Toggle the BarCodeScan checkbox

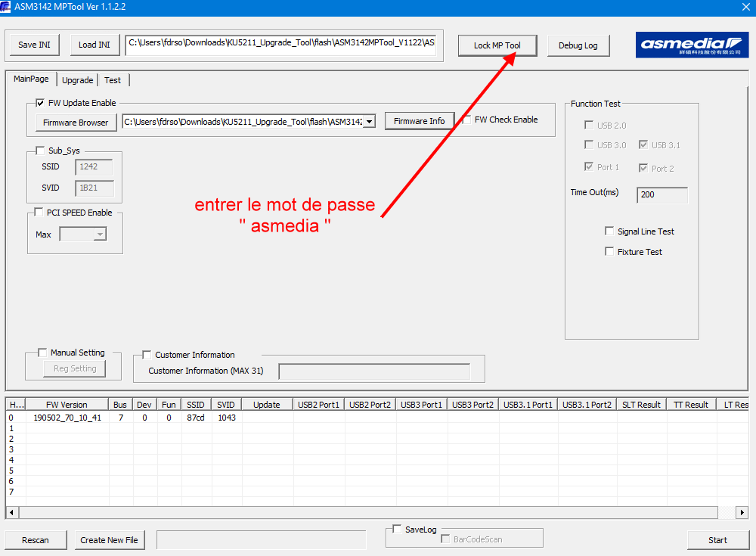pos(445,539)
